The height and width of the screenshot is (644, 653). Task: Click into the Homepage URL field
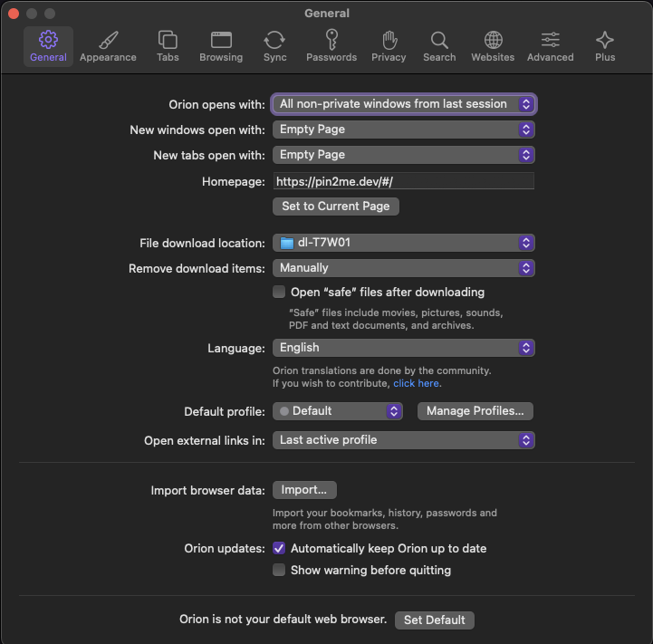pos(404,181)
